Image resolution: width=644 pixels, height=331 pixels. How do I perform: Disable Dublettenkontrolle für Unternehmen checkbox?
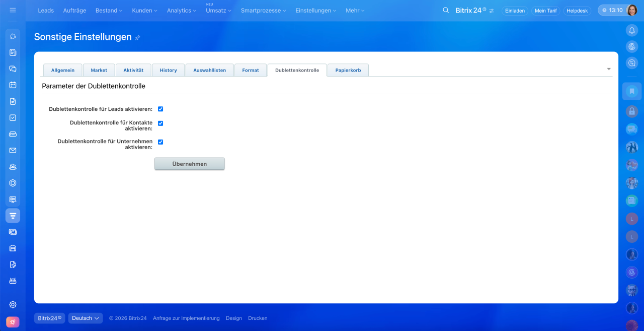point(160,142)
